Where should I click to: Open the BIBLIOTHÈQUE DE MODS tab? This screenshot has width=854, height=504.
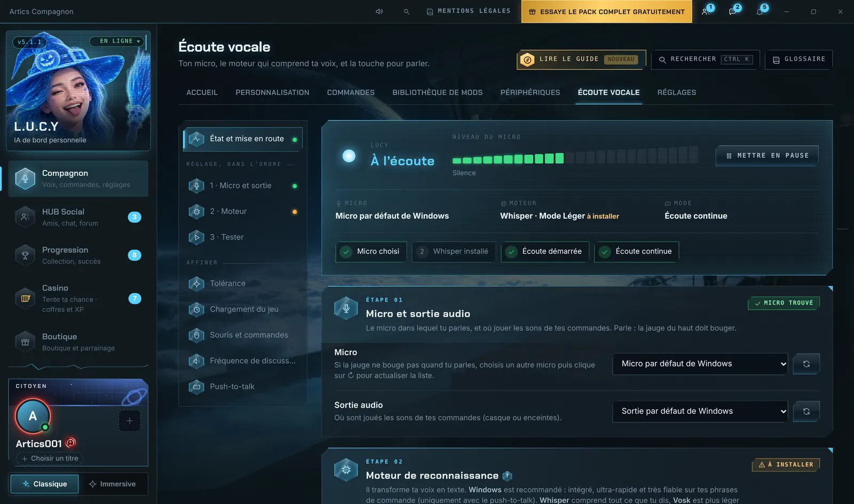point(437,93)
